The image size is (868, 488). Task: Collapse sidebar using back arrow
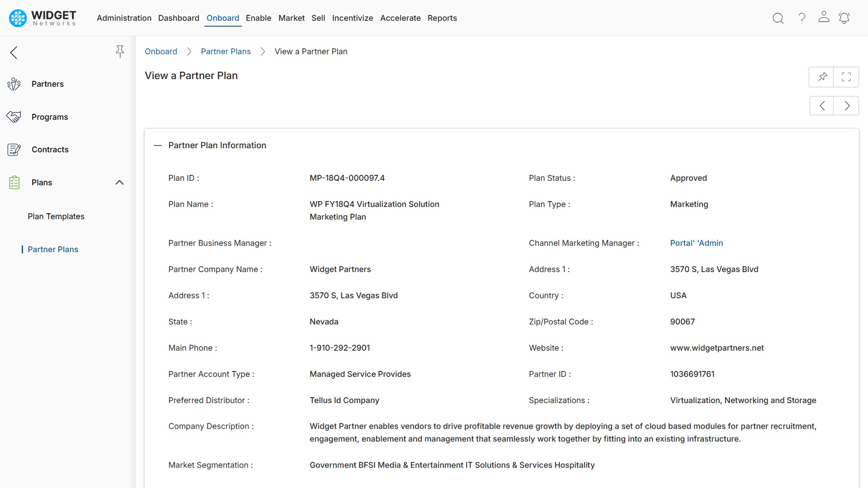[x=14, y=52]
